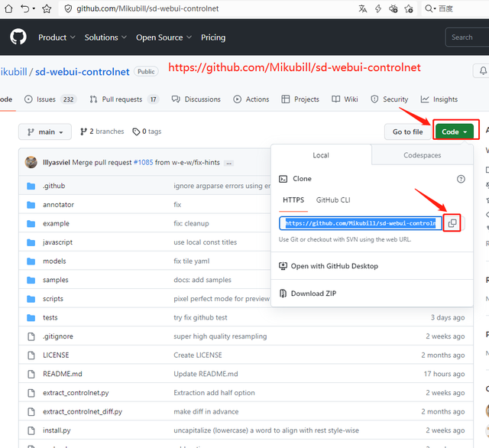The width and height of the screenshot is (489, 448).
Task: Toggle the green Code dropdown button
Action: (455, 132)
